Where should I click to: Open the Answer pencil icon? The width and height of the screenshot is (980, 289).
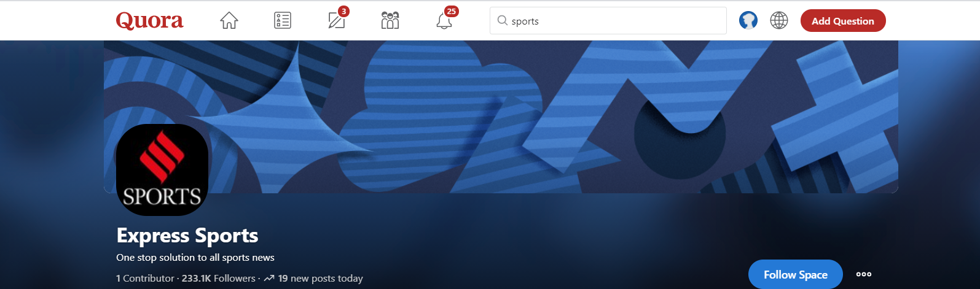click(336, 21)
